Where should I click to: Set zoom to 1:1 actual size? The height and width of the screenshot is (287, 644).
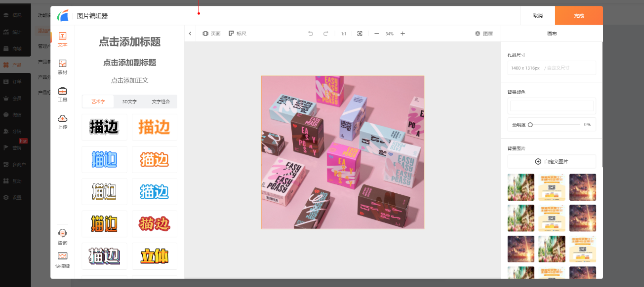(343, 34)
